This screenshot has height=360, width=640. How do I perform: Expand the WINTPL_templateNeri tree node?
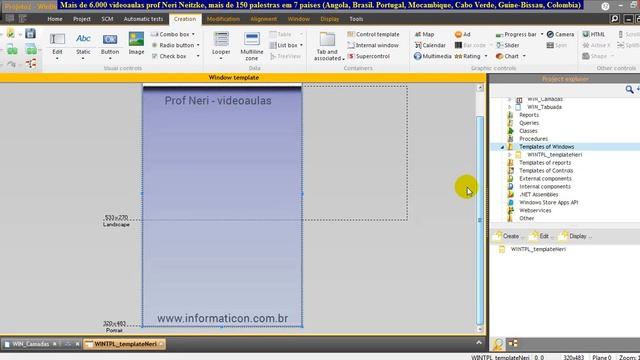509,155
